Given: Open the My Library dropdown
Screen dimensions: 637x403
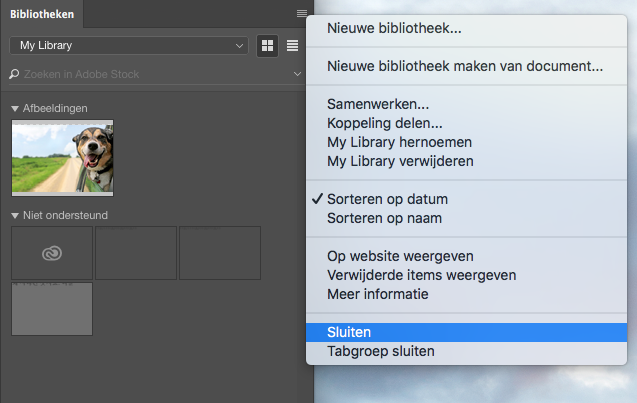Looking at the screenshot, I should pos(128,45).
